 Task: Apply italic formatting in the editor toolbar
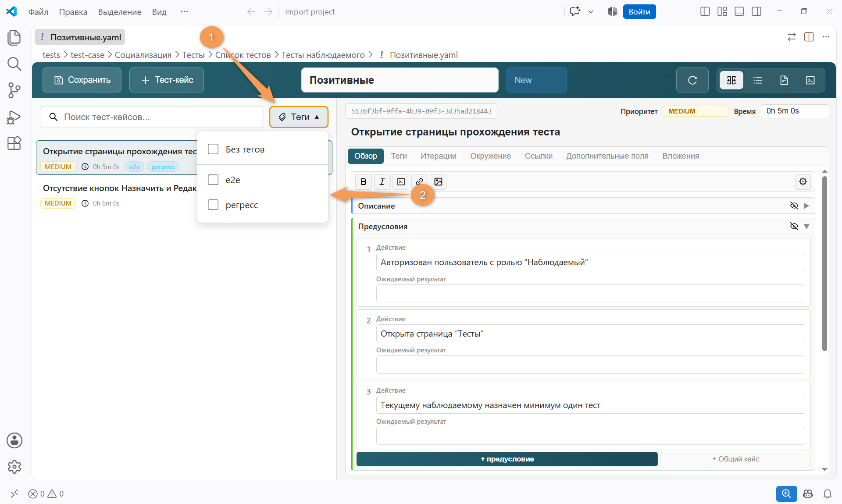(x=382, y=182)
